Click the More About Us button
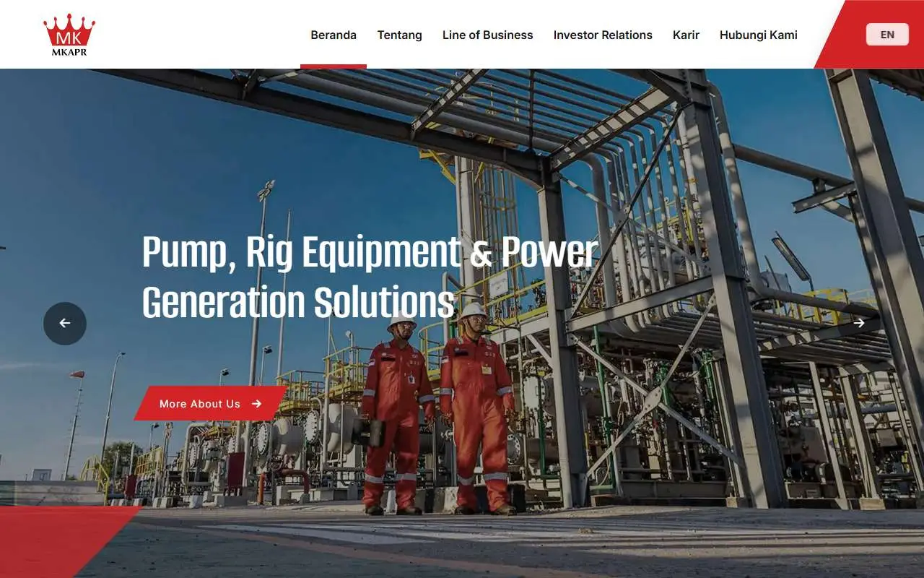Screen dimensions: 924x578 [210, 403]
